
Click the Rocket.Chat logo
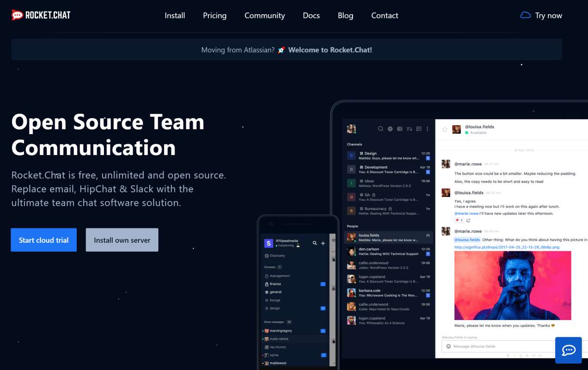click(x=41, y=15)
